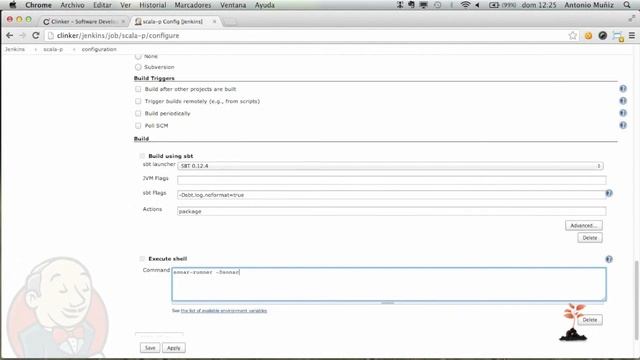This screenshot has height=360, width=640.
Task: Open list of available environment variables
Action: 224,311
